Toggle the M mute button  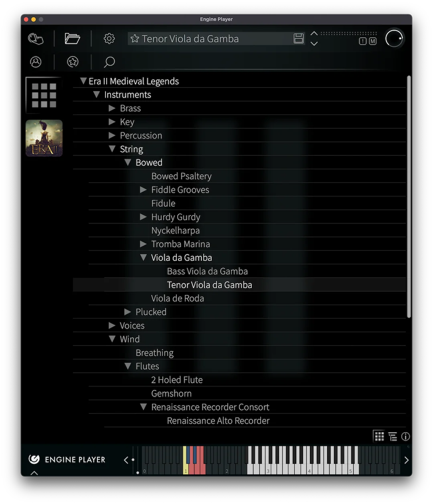[372, 41]
